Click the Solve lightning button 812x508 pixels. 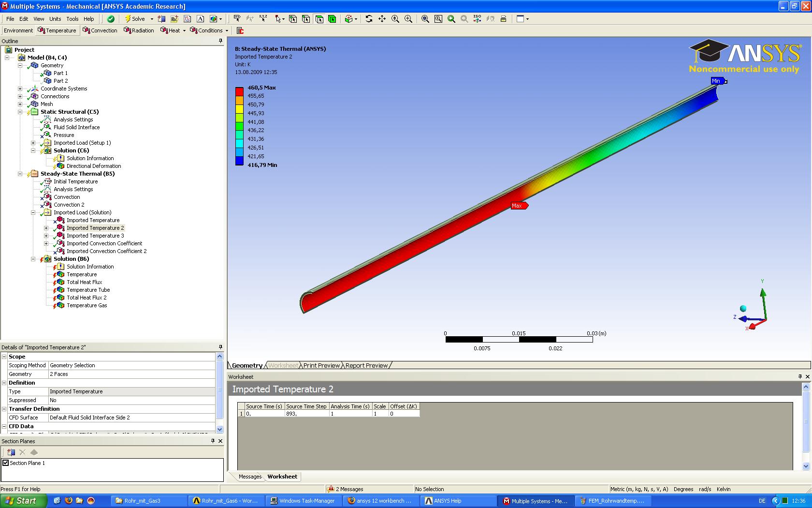135,19
